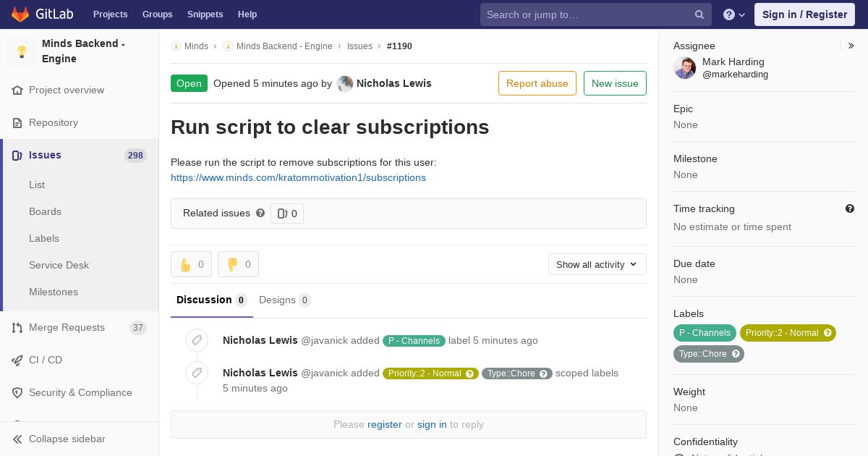Screen dimensions: 868x456
Task: Click the #1190 breadcrumb
Action: [x=399, y=46]
